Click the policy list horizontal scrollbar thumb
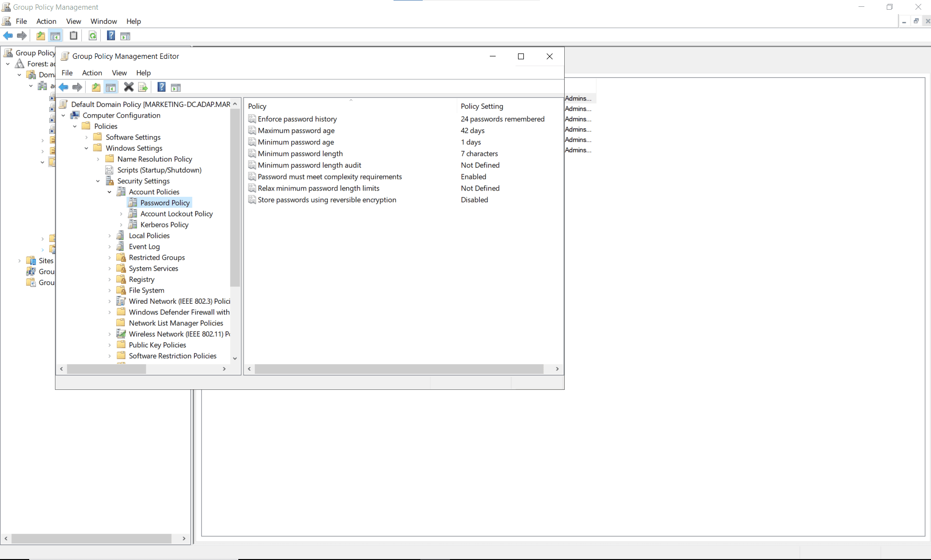 [399, 369]
